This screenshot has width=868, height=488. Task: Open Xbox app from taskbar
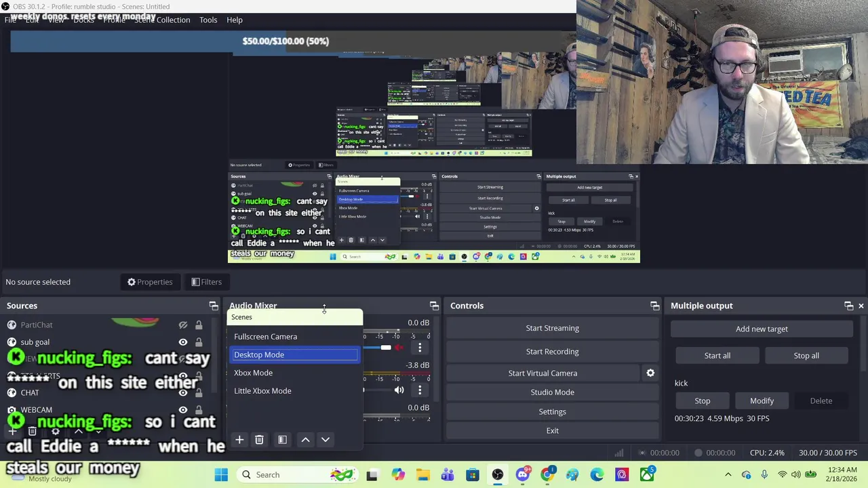click(647, 474)
